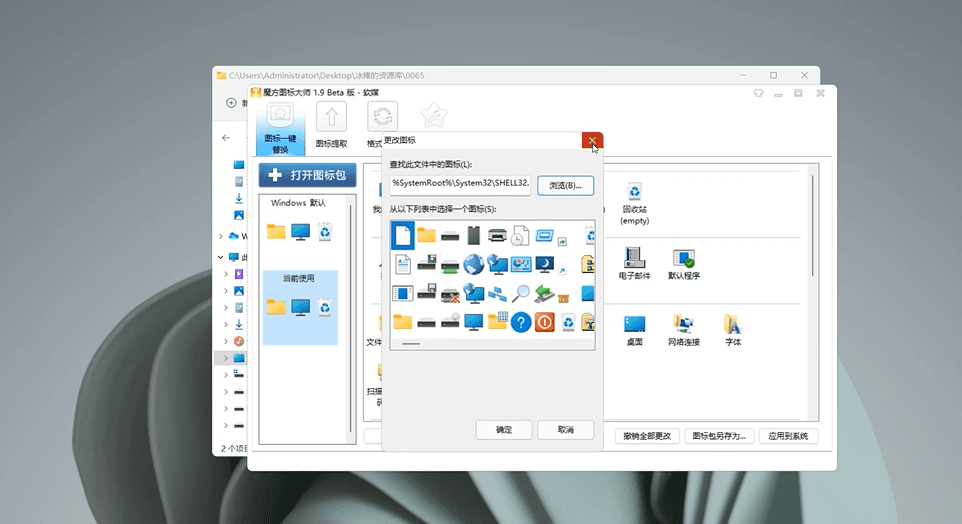This screenshot has width=962, height=524.
Task: Select the blank document icon
Action: point(402,236)
